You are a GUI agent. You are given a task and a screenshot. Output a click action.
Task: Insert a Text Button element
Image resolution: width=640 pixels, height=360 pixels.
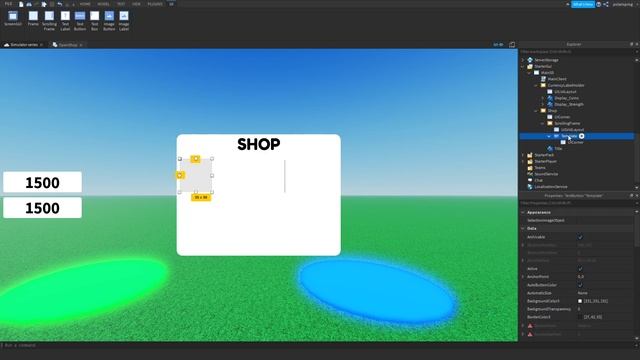(80, 20)
